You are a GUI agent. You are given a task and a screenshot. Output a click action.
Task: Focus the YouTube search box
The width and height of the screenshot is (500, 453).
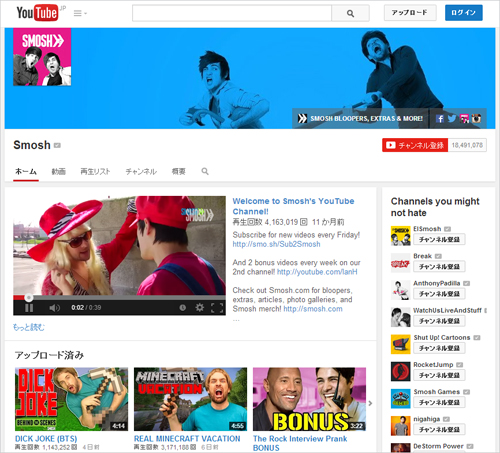click(x=232, y=13)
